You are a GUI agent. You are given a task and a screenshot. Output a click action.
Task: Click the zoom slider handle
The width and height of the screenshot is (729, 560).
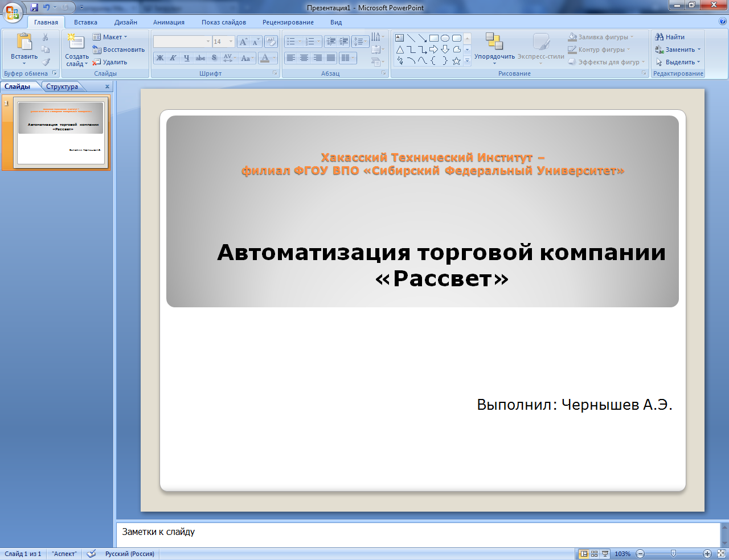click(673, 553)
